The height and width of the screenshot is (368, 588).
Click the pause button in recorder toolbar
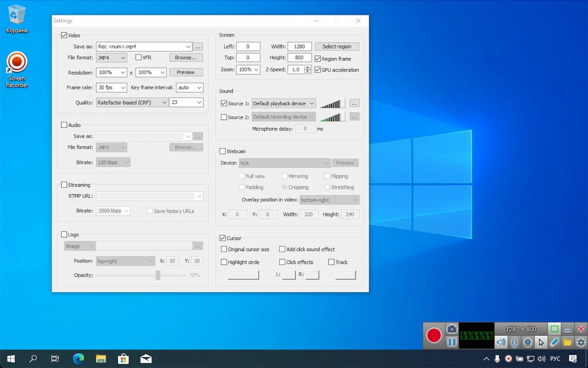tap(452, 342)
